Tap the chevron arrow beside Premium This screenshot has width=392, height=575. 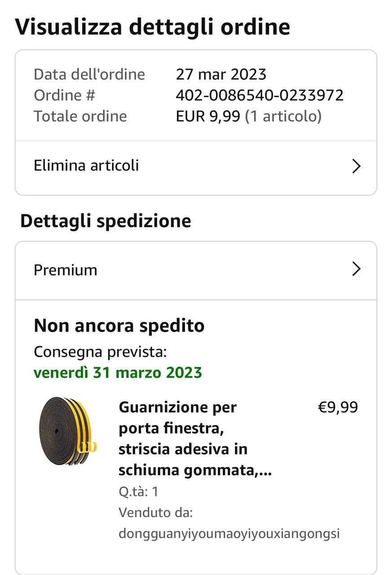click(356, 269)
